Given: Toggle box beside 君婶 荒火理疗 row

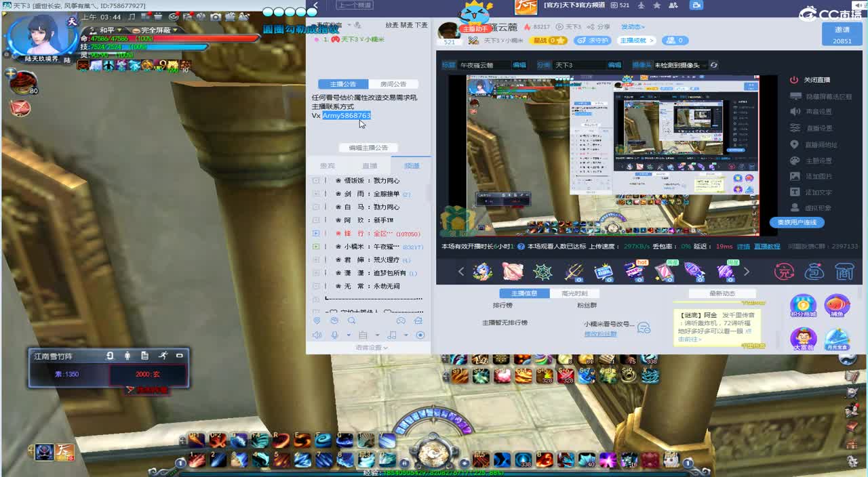Looking at the screenshot, I should point(316,260).
